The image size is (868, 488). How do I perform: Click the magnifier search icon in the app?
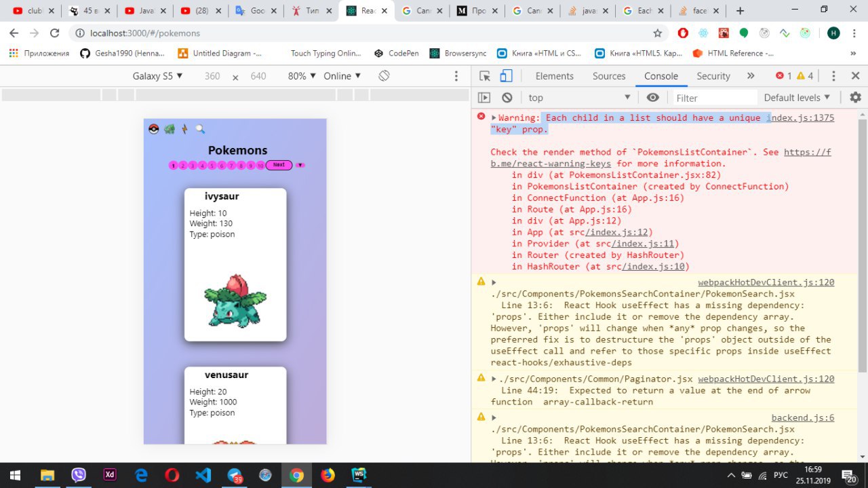coord(200,129)
